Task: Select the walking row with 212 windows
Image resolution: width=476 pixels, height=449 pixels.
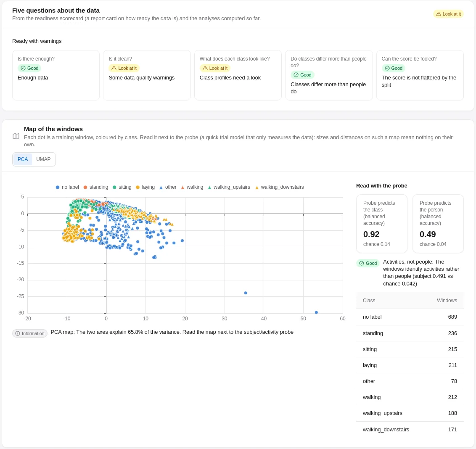Action: [410, 397]
